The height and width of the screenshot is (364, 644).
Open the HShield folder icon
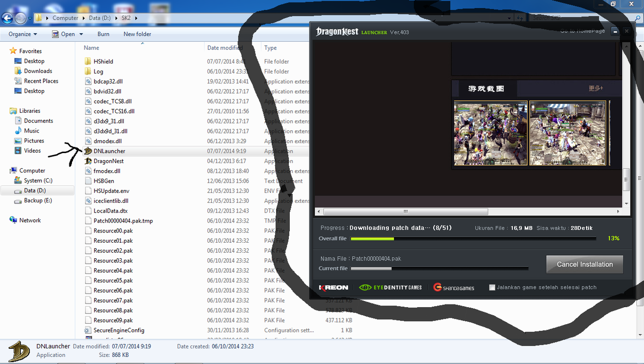coord(88,61)
